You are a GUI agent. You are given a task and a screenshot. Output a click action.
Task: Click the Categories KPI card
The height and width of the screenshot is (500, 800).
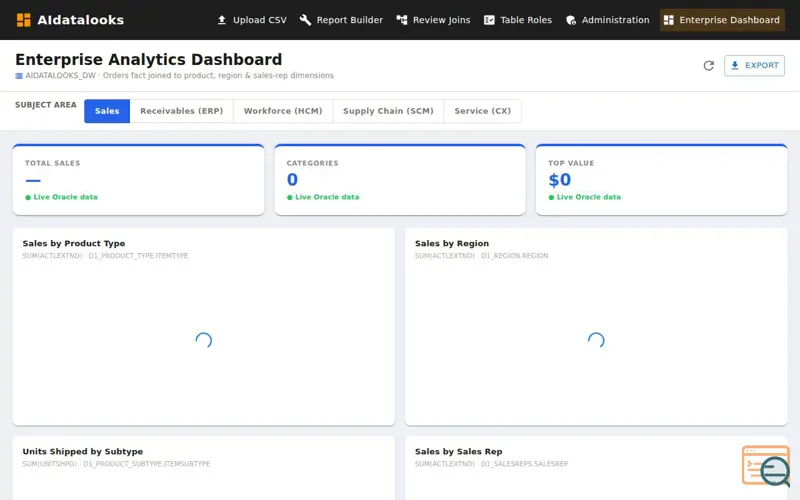400,180
